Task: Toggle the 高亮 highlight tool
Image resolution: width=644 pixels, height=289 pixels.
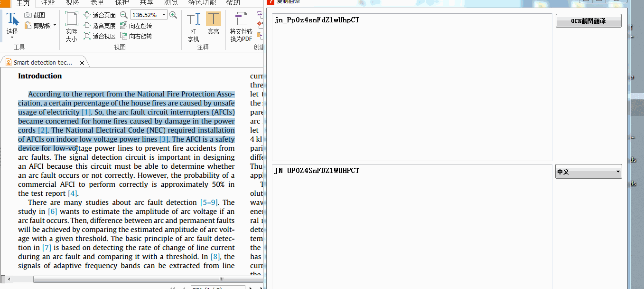Action: pyautogui.click(x=213, y=24)
